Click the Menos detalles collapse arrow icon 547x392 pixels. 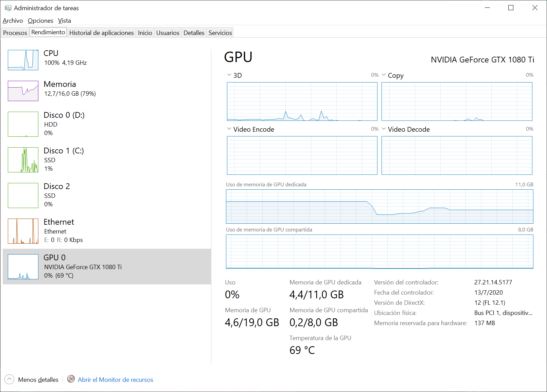[x=10, y=379]
